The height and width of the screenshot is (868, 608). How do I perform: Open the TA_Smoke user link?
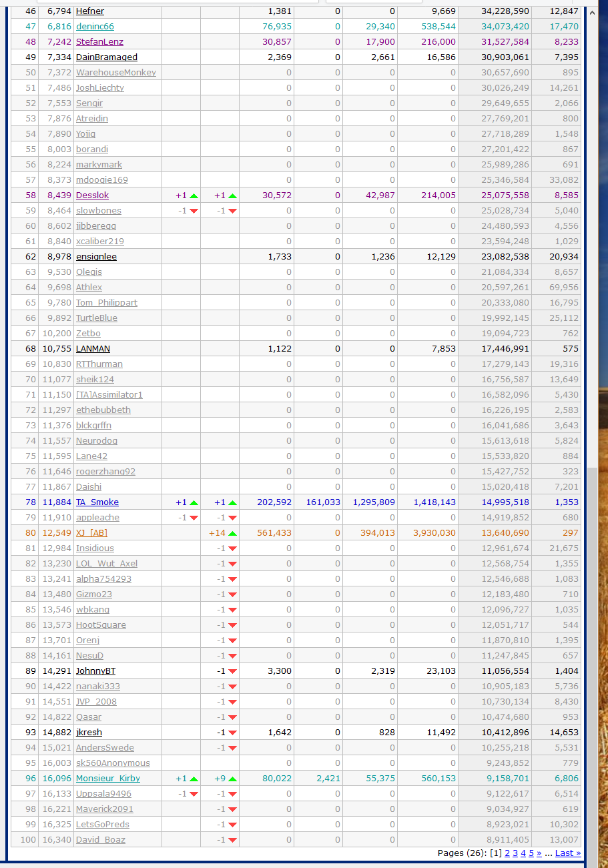tap(97, 502)
